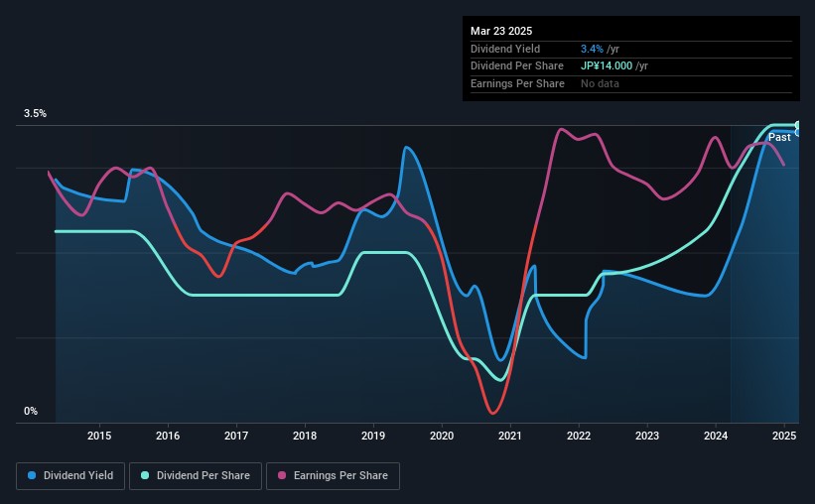Click the blue end marker on the yield line

click(798, 132)
